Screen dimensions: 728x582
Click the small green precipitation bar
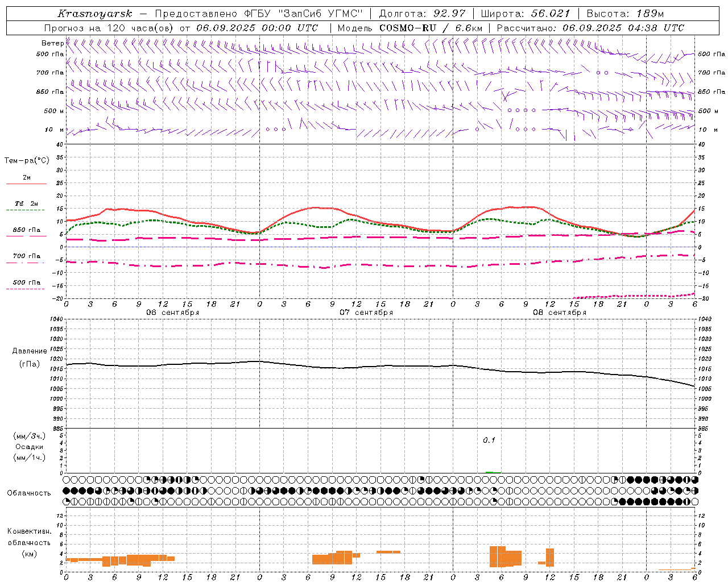pyautogui.click(x=489, y=472)
